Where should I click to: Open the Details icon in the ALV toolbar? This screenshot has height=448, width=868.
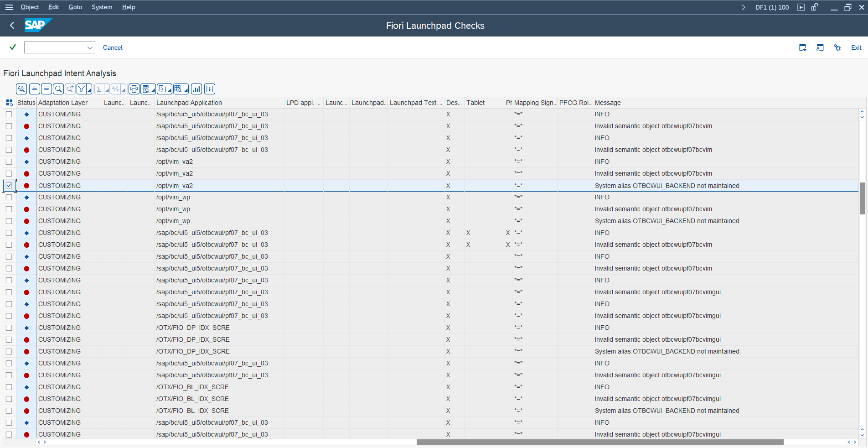(x=21, y=89)
